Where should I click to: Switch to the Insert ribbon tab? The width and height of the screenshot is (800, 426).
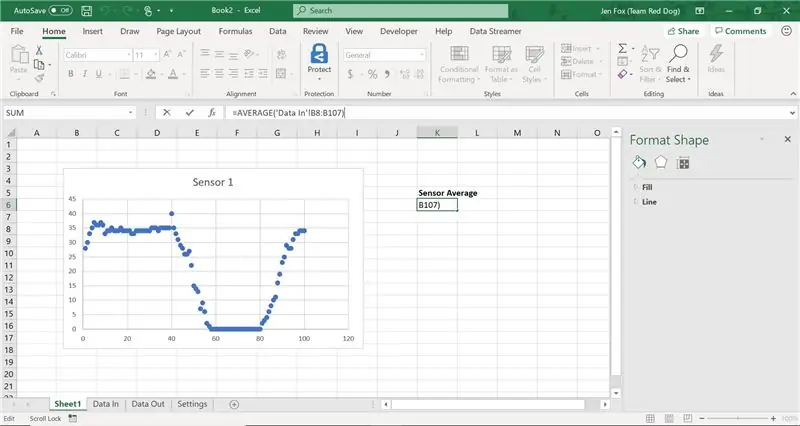[92, 31]
